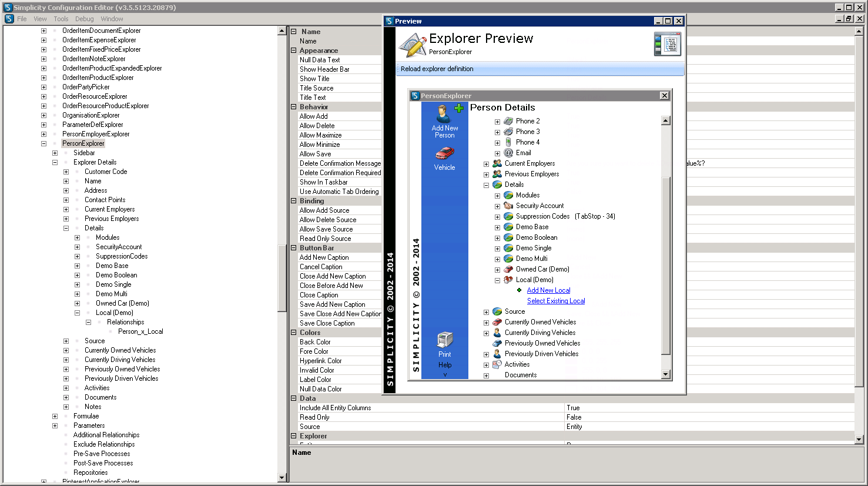Click the Explorer Preview pencil logo icon
Screen dimensions: 868x486
[413, 45]
